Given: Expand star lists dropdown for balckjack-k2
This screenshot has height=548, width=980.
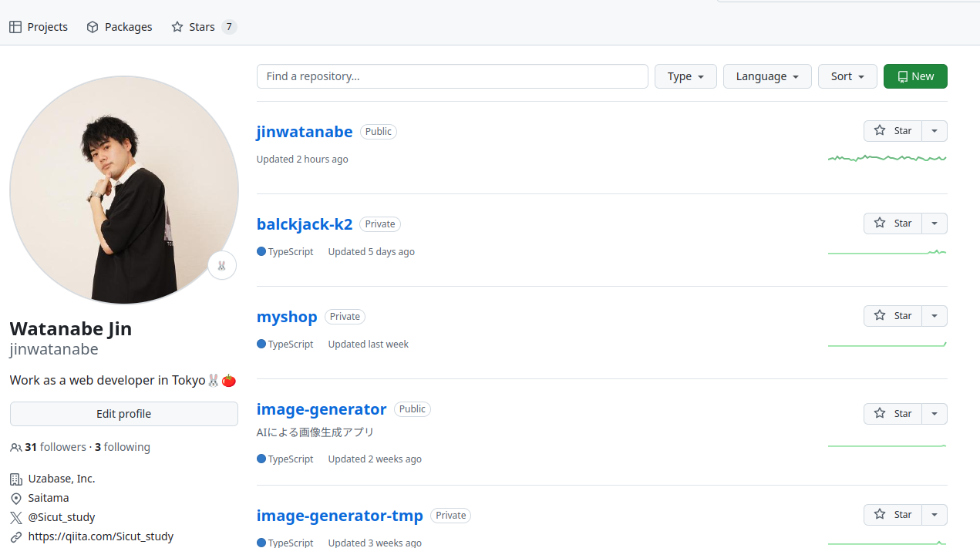Looking at the screenshot, I should click(935, 224).
